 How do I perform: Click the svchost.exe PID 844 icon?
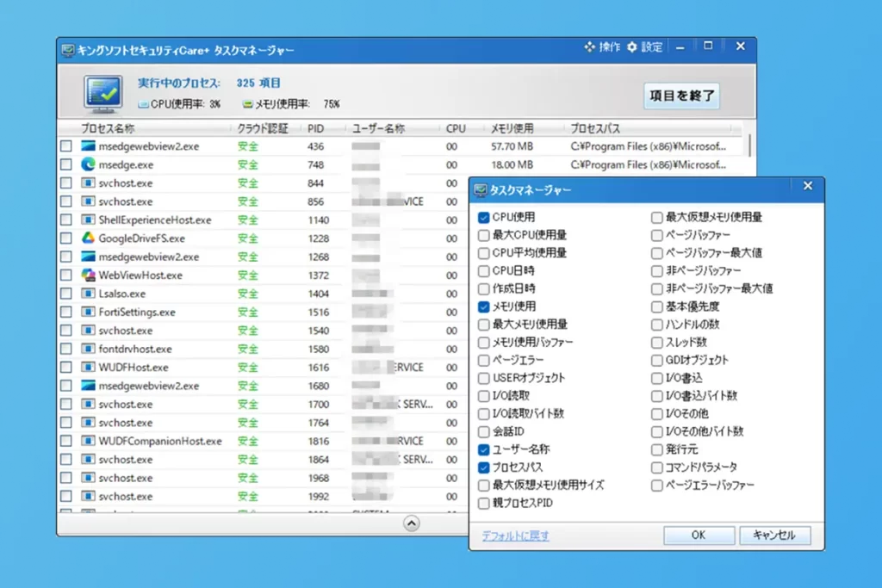point(89,183)
